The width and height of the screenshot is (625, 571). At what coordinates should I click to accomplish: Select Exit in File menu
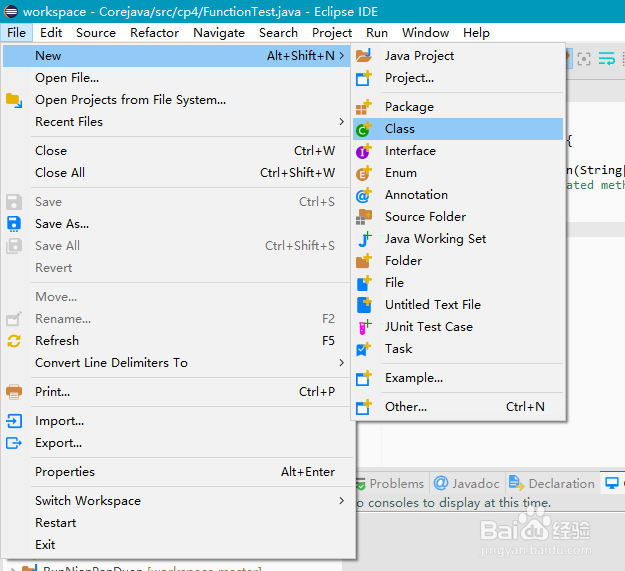pos(176,545)
